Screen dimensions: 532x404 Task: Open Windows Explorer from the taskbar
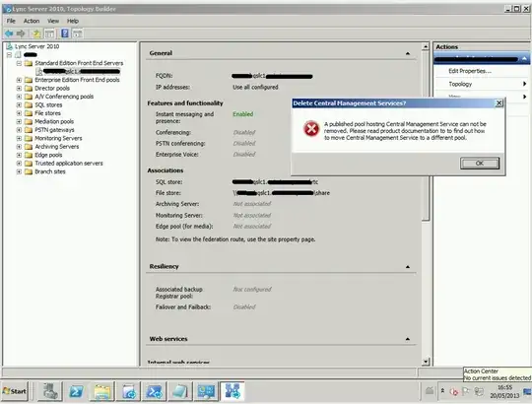(x=102, y=391)
